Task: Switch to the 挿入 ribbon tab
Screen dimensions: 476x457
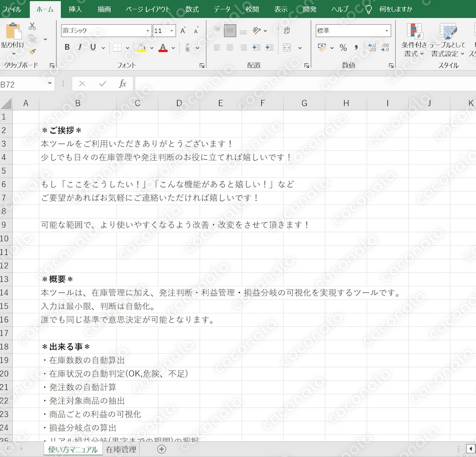Action: 75,10
